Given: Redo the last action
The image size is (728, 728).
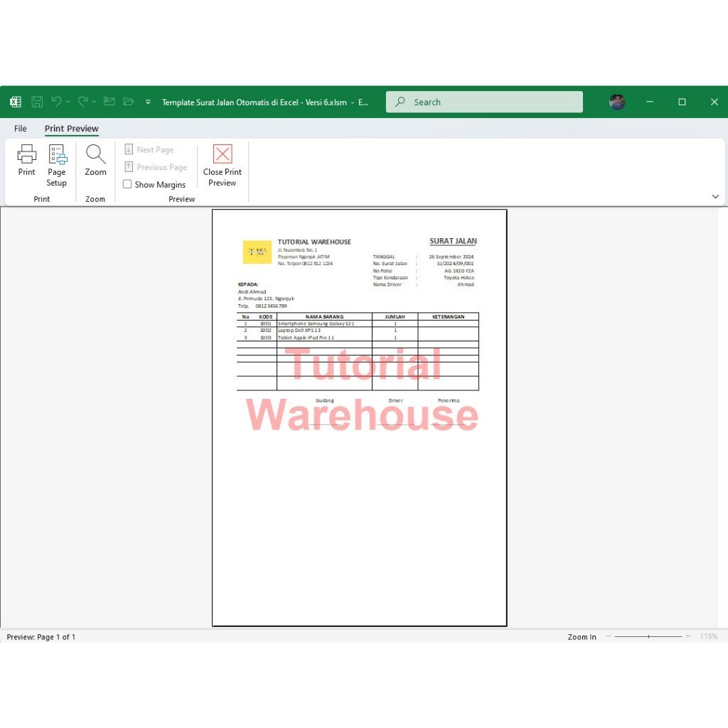Looking at the screenshot, I should click(x=82, y=102).
